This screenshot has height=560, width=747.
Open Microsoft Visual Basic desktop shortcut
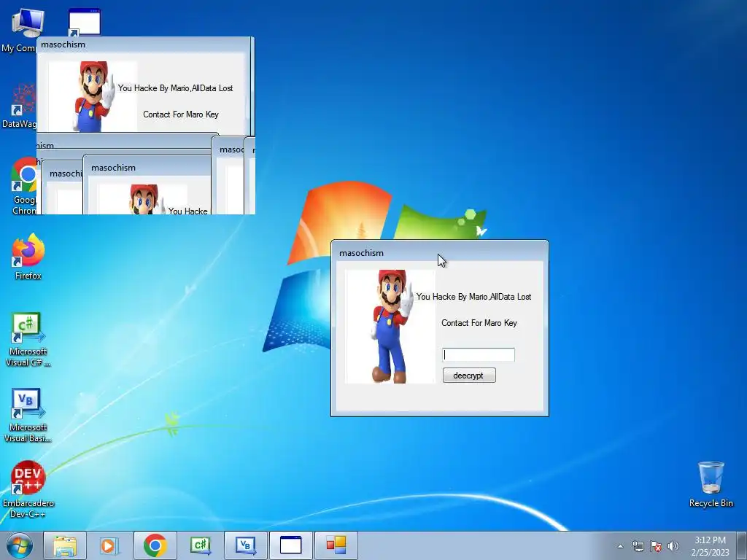(x=28, y=415)
